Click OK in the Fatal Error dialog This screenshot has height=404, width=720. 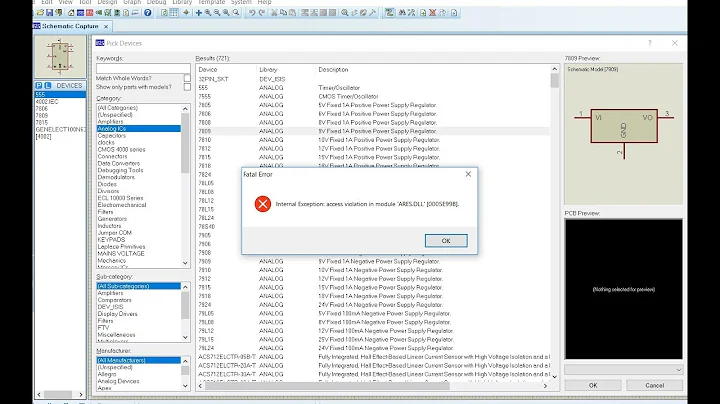pos(446,241)
